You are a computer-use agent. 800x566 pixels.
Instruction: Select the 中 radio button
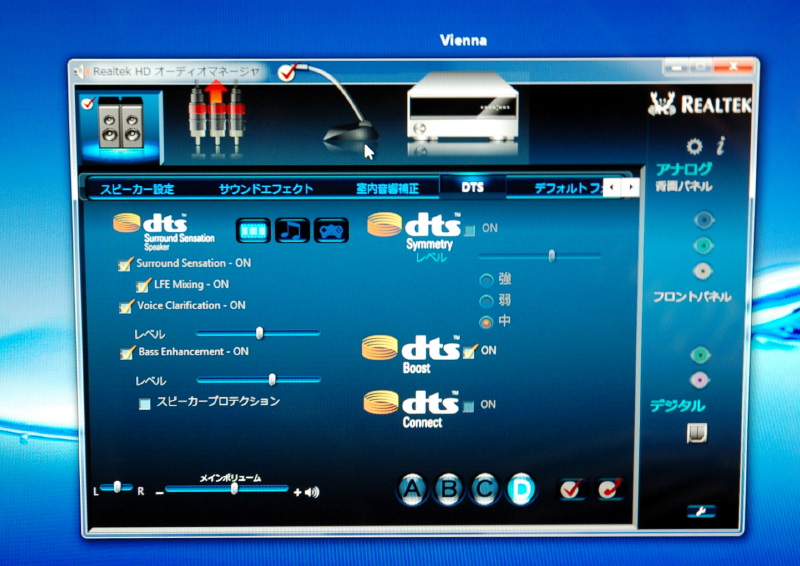(486, 322)
